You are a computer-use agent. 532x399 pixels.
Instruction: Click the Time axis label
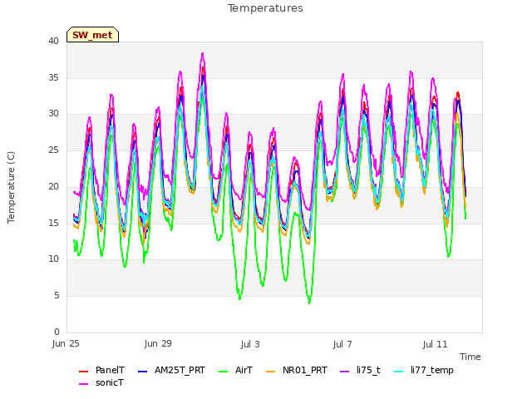[x=470, y=357]
